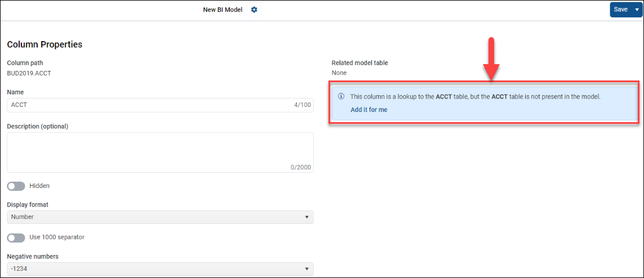The height and width of the screenshot is (278, 644).
Task: Click the 4/100 name character counter
Action: click(x=302, y=105)
